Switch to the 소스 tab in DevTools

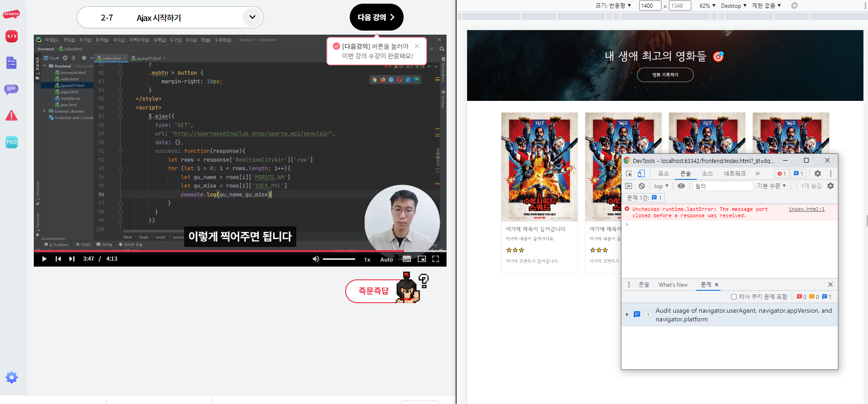tap(707, 173)
